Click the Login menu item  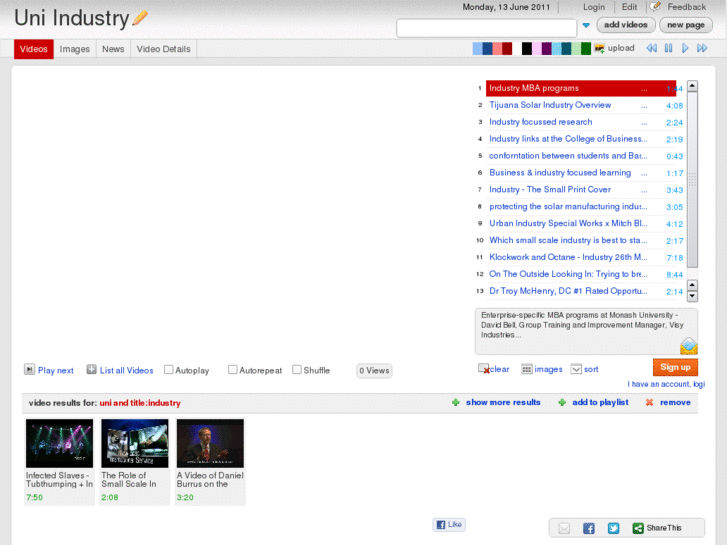pyautogui.click(x=594, y=7)
